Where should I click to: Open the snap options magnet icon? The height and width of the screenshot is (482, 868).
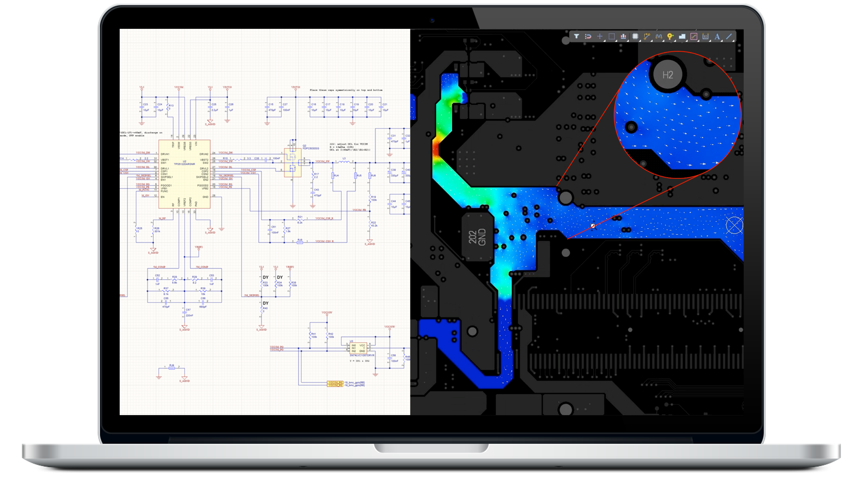pyautogui.click(x=588, y=36)
